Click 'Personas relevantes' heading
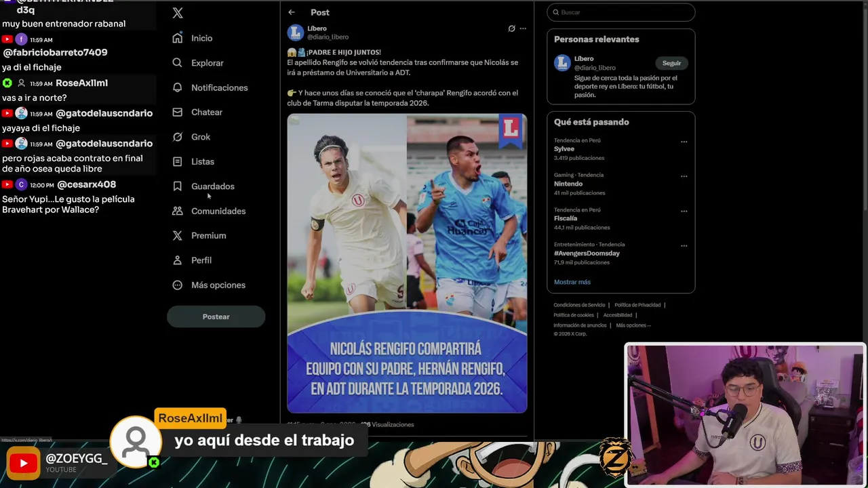The width and height of the screenshot is (868, 488). [597, 39]
